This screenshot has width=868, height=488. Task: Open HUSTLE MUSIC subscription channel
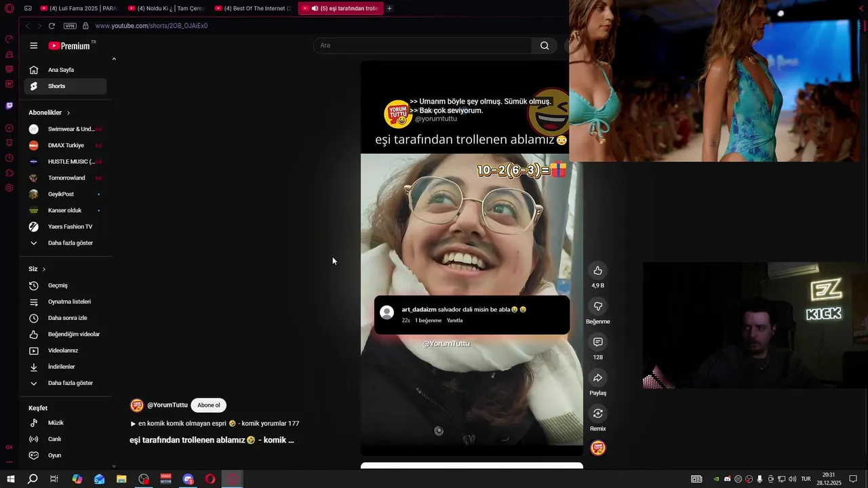tap(65, 161)
